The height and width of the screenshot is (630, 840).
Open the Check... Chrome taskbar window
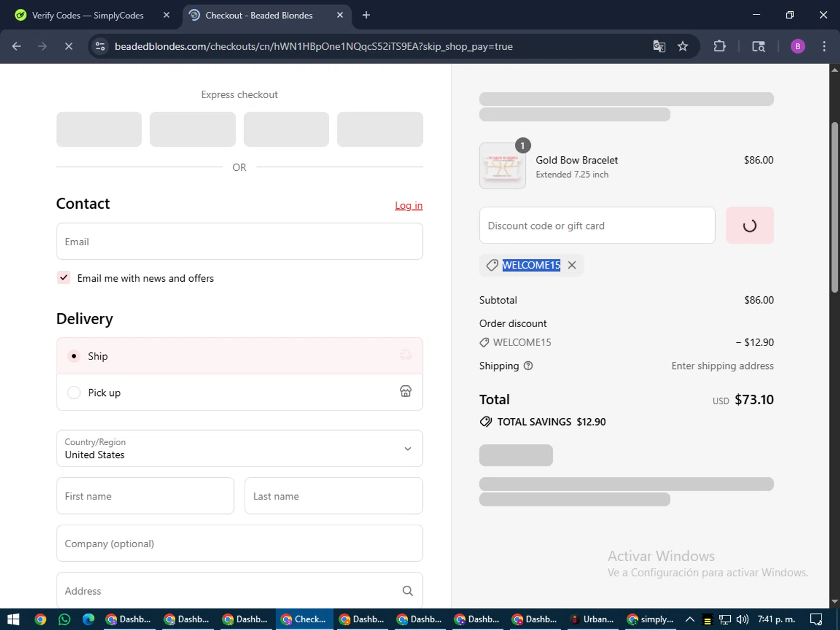coord(304,619)
